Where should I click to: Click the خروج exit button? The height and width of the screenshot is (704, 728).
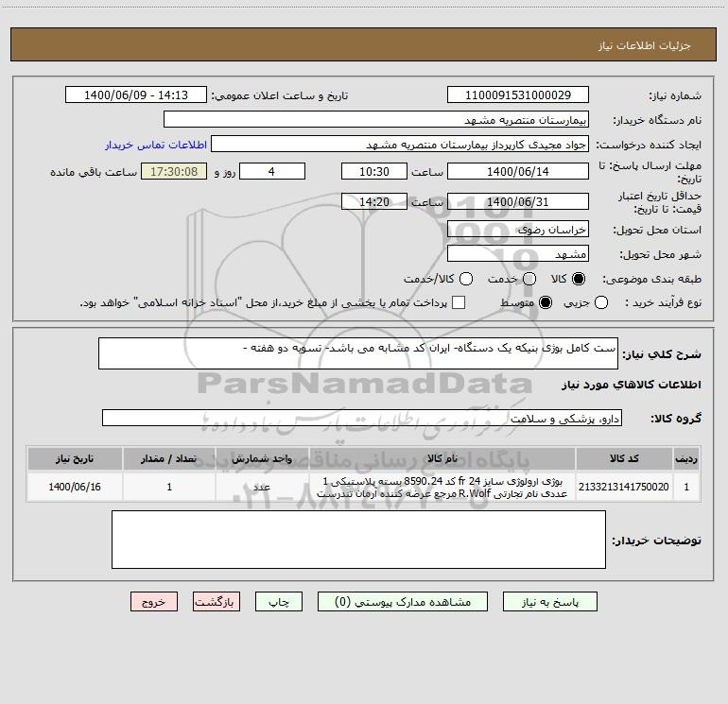click(154, 602)
